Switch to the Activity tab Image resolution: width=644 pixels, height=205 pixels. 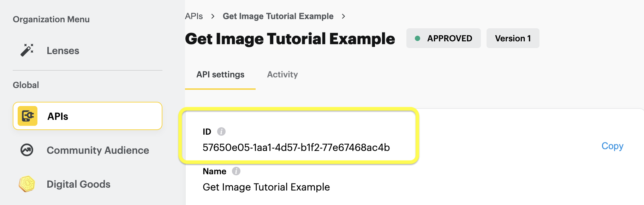tap(282, 75)
